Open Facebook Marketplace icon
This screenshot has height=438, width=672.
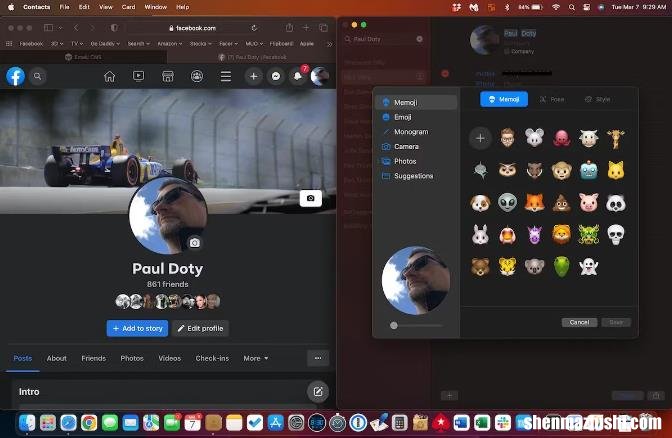click(x=168, y=76)
